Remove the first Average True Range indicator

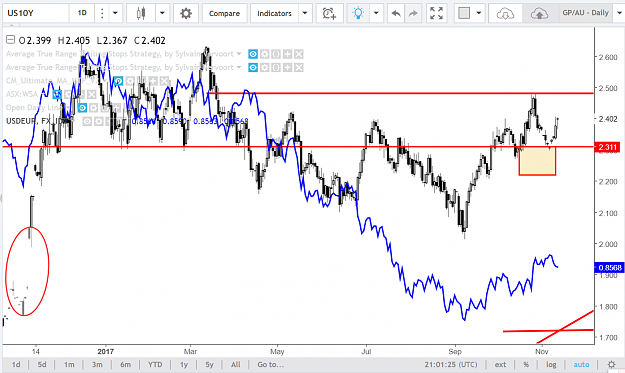(299, 54)
